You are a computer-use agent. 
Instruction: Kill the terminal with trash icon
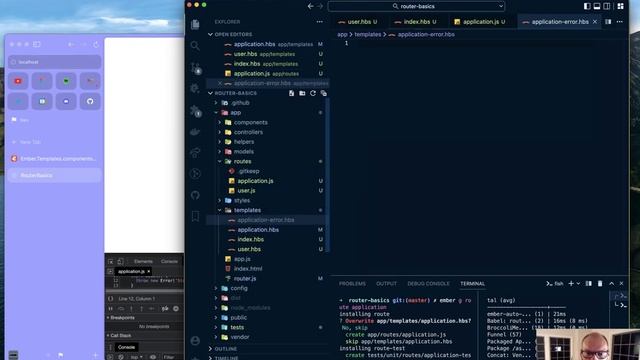point(600,283)
